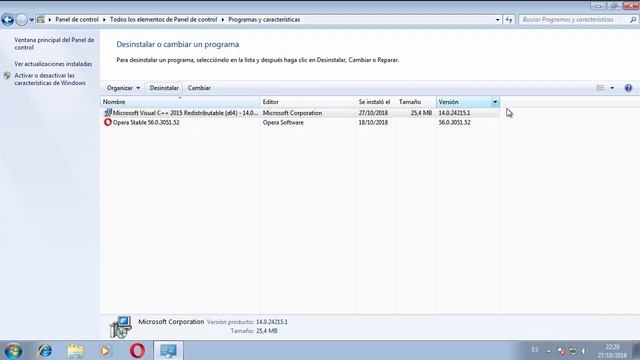Viewport: 640px width, 360px height.
Task: Select Opera Stable 56.0.3051.52 entry
Action: pos(146,122)
